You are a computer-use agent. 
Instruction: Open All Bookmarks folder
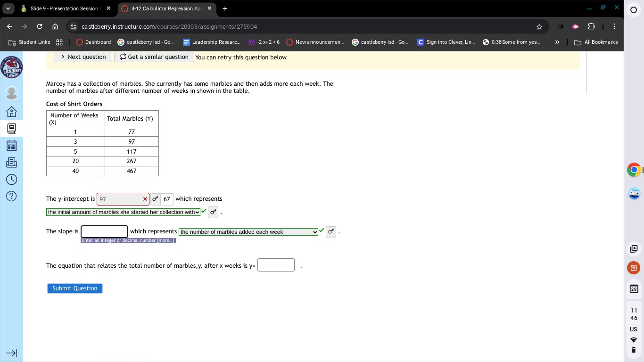[596, 42]
